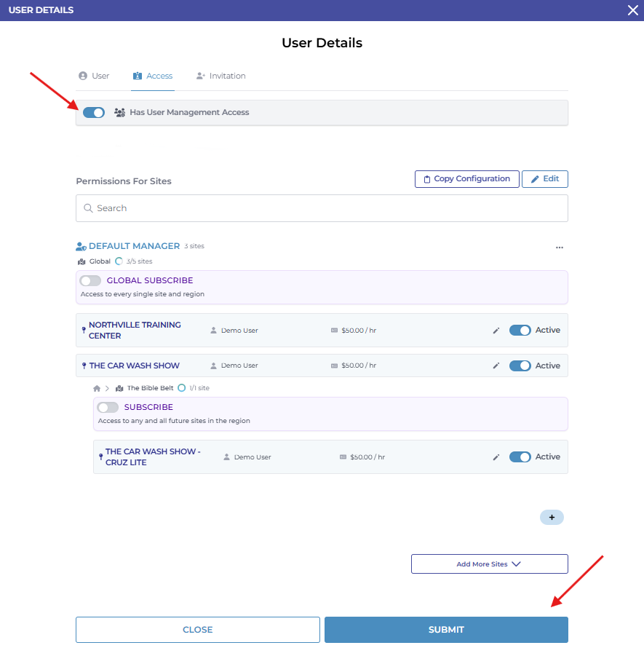Expand The Bible Belt region breadcrumb
This screenshot has width=644, height=656.
pyautogui.click(x=151, y=388)
